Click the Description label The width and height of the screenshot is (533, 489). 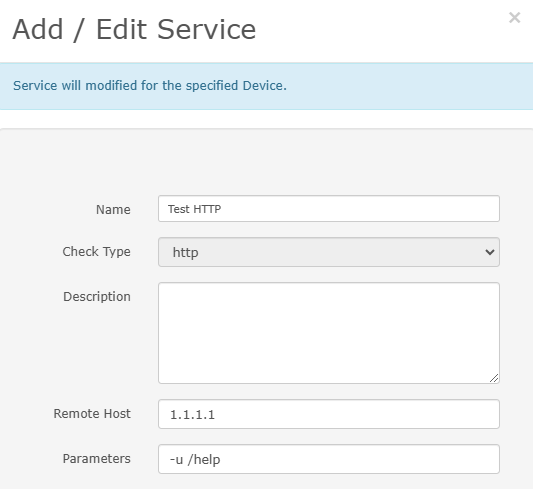point(97,297)
